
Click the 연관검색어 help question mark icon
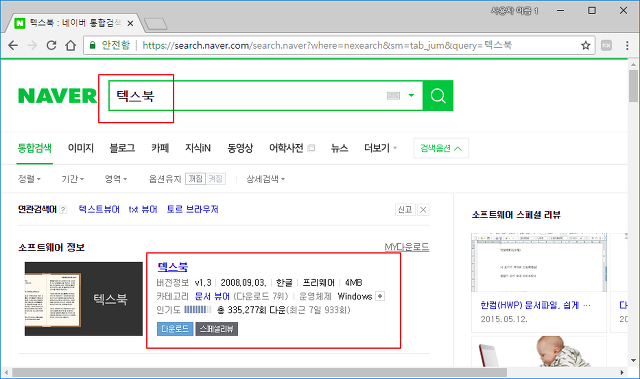(x=63, y=210)
